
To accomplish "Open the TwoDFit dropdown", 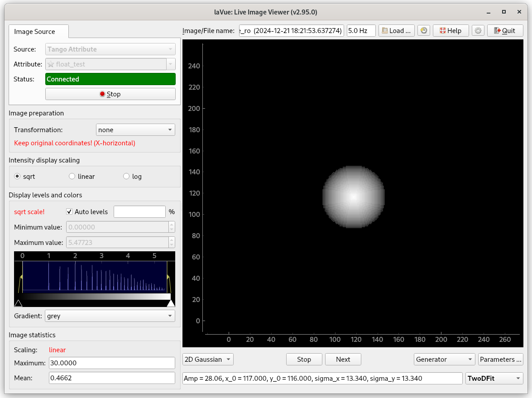I will (494, 379).
